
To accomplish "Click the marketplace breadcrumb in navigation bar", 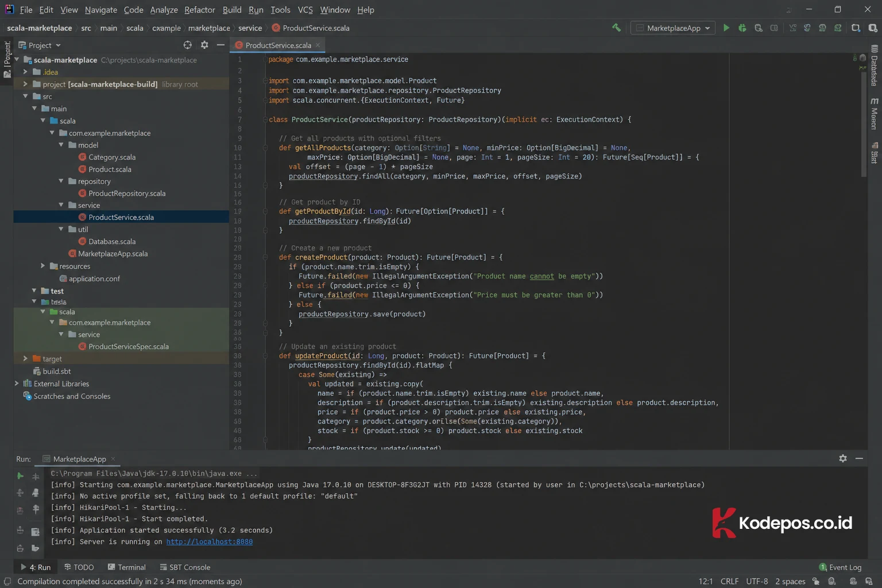I will [209, 28].
